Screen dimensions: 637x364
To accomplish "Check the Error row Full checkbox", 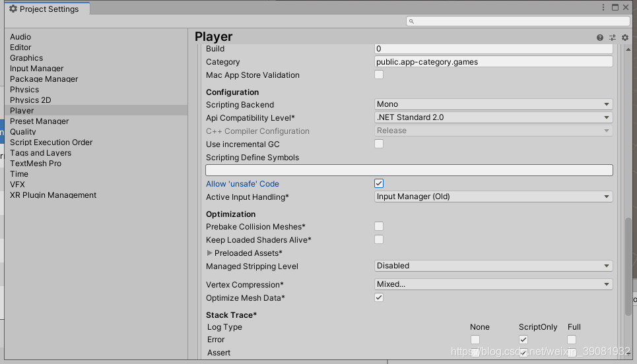I will (x=572, y=339).
